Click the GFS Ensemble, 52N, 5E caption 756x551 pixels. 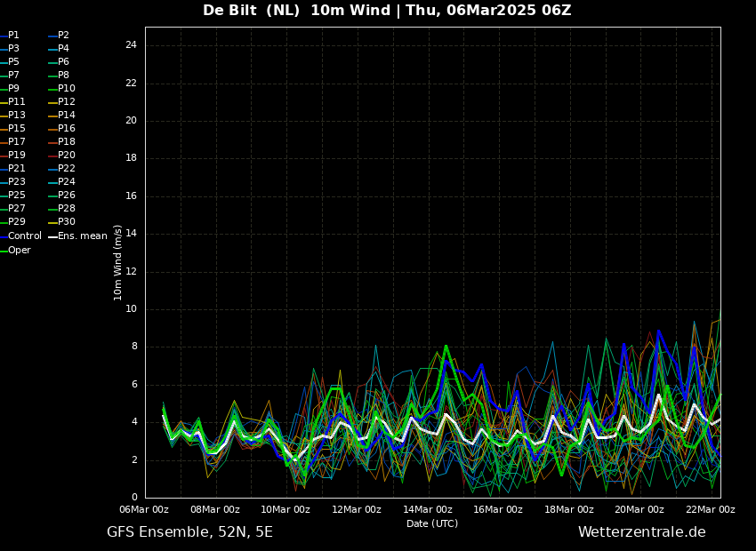tap(189, 532)
